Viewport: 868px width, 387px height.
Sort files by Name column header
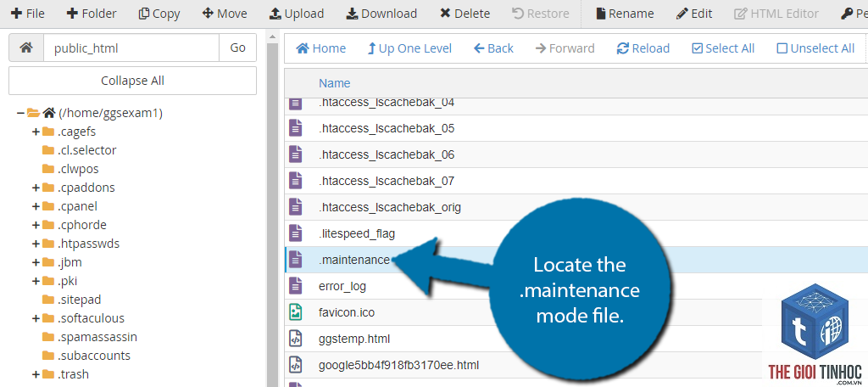pyautogui.click(x=334, y=83)
